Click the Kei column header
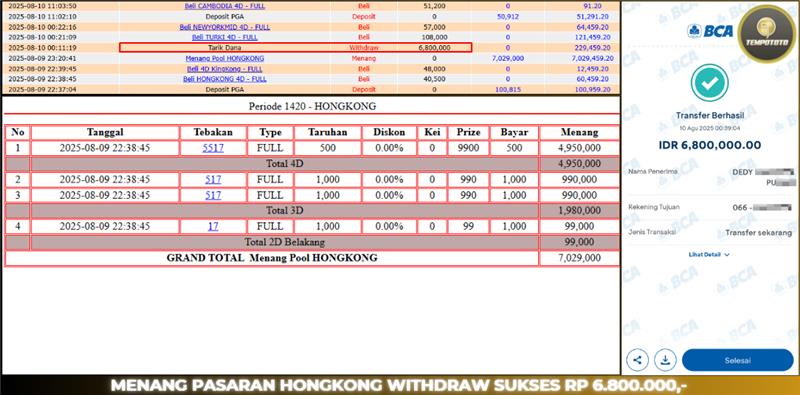Viewport: 800px width, 395px height. [432, 132]
